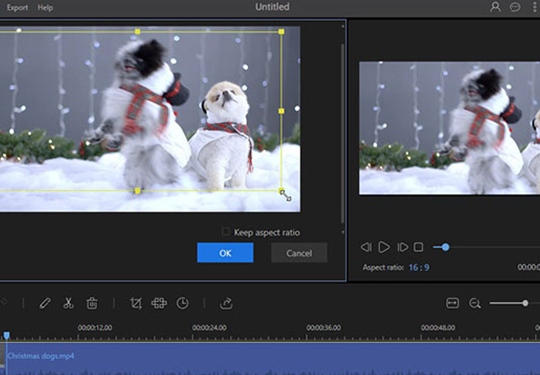The width and height of the screenshot is (540, 375).
Task: Select the Split scissors tool
Action: coord(68,303)
